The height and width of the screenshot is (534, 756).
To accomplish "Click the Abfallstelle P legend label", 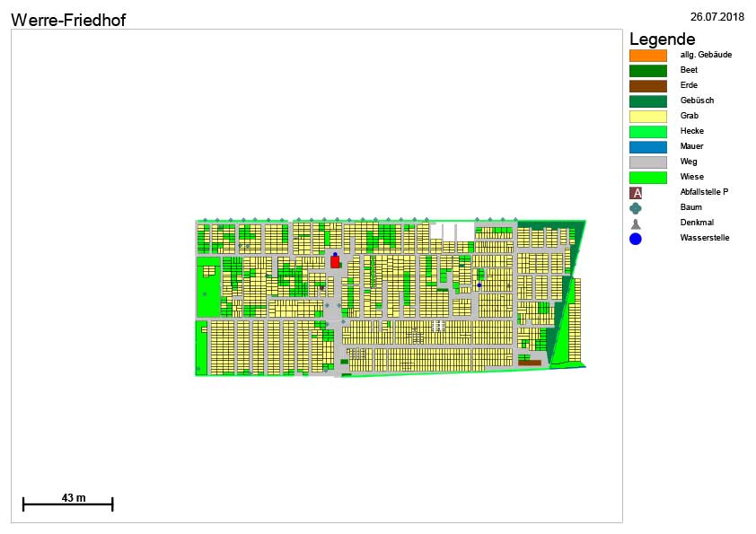I will (704, 192).
